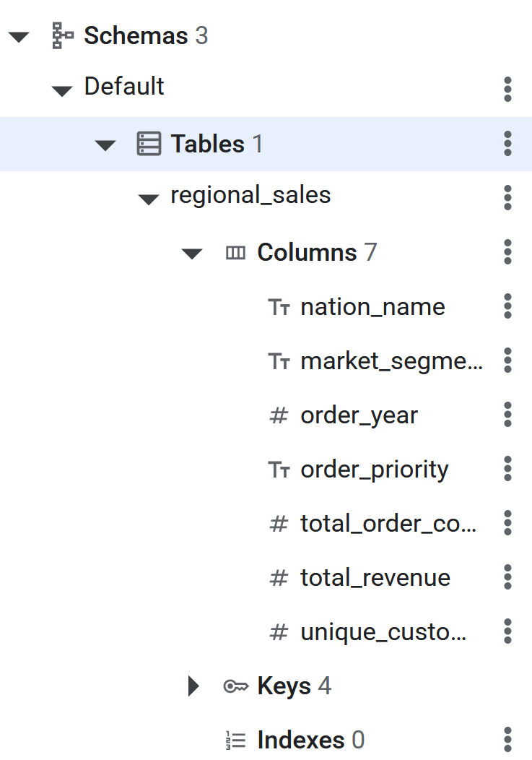Click the Schemas hierarchy icon
Viewport: 532px width, 760px height.
tap(63, 36)
